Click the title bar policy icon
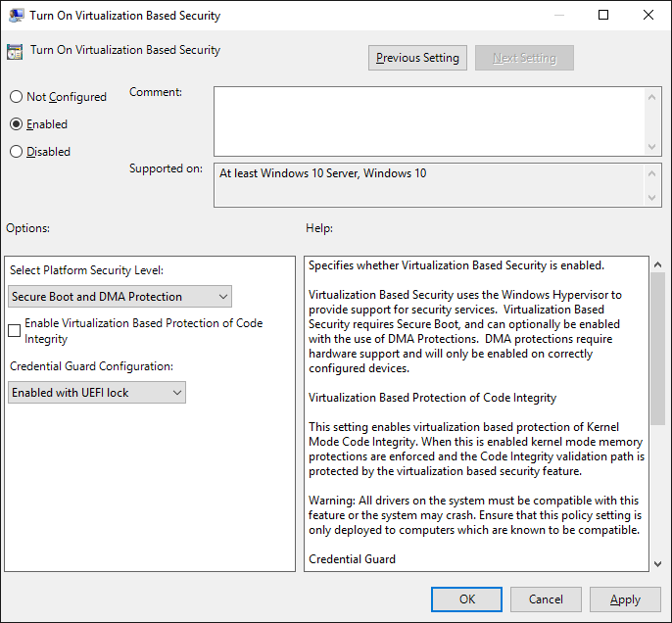The height and width of the screenshot is (623, 672). click(x=17, y=16)
